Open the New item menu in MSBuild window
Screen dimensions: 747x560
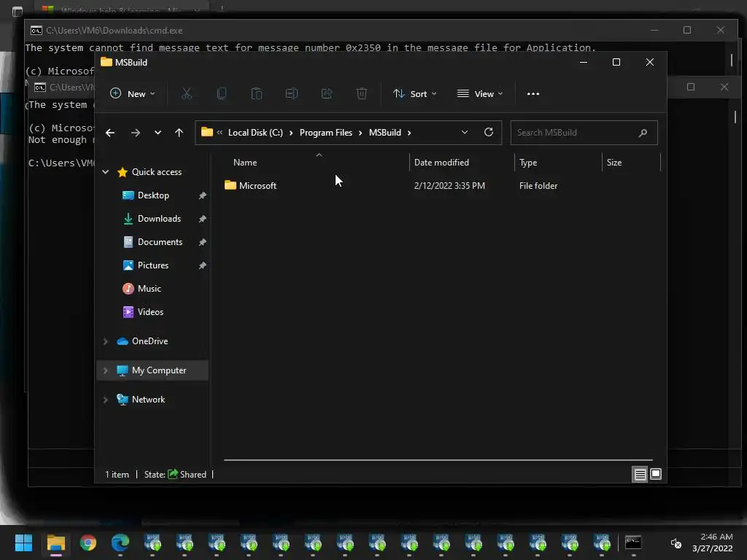pos(132,94)
